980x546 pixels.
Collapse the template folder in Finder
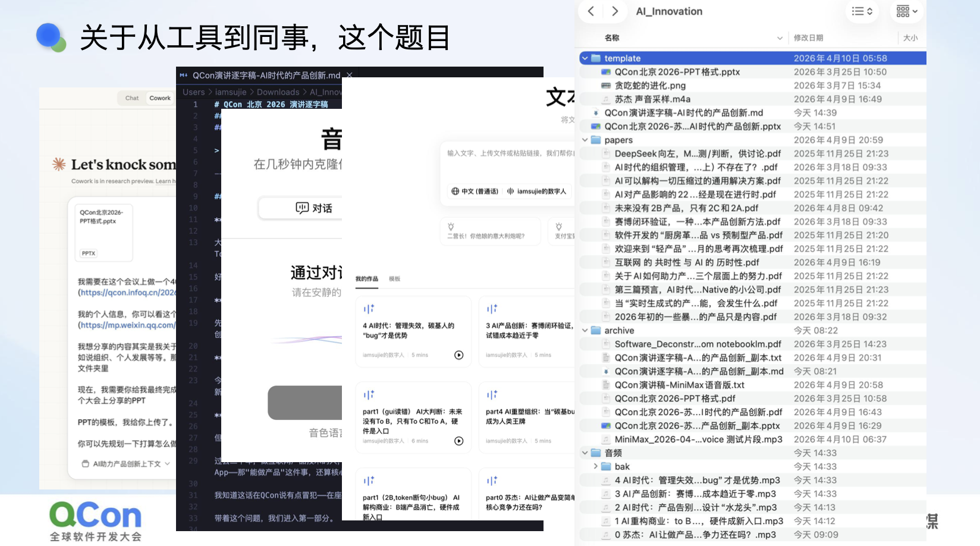coord(585,58)
